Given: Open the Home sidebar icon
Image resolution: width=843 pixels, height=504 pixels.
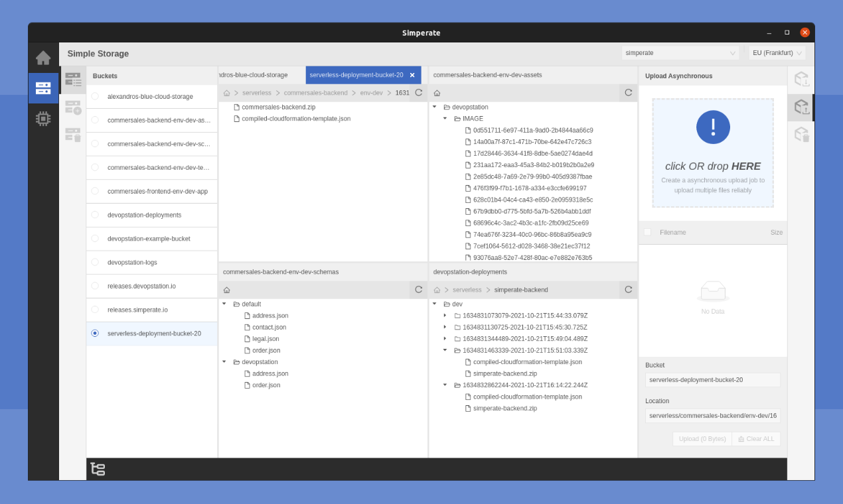Looking at the screenshot, I should [43, 58].
